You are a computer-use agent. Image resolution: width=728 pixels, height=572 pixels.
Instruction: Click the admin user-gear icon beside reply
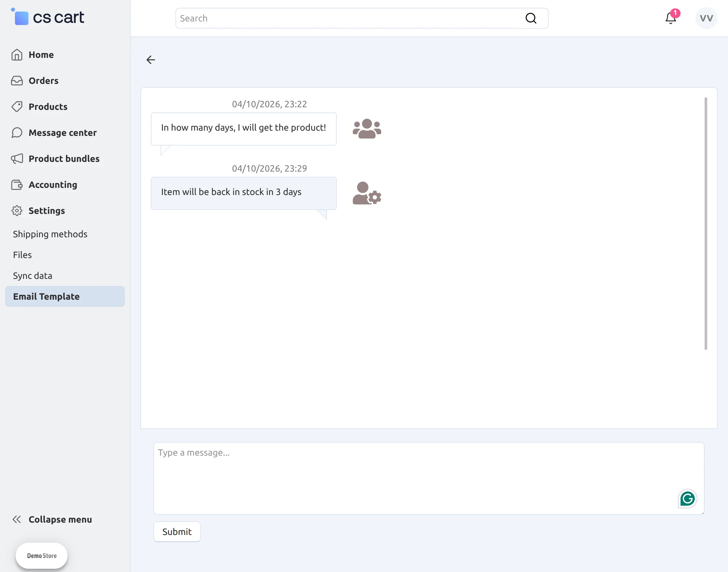point(367,193)
